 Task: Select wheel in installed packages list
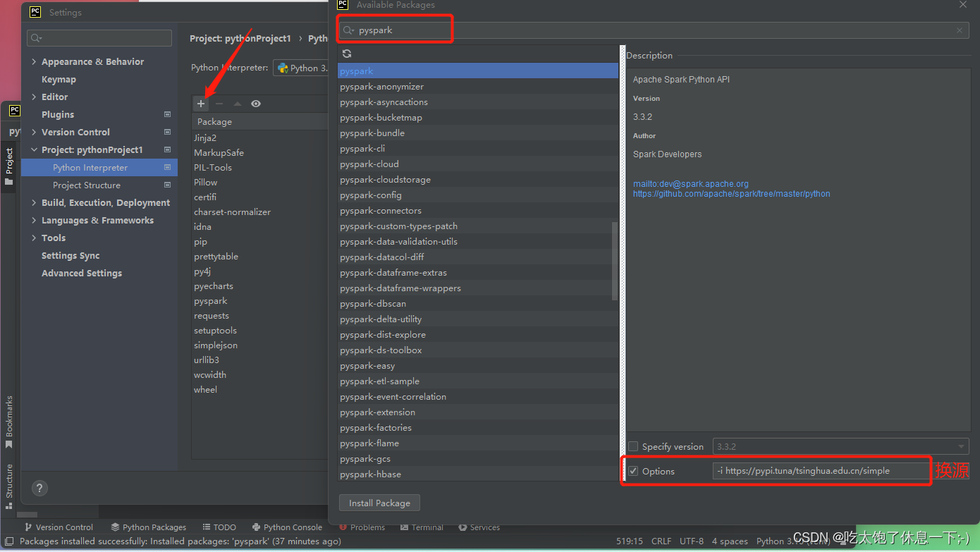[x=261, y=390]
